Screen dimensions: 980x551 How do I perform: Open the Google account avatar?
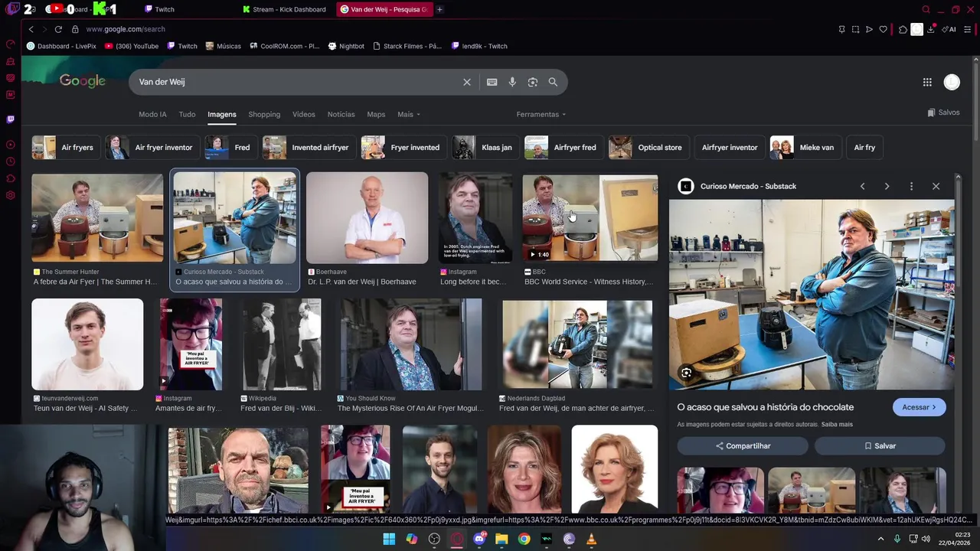point(952,82)
